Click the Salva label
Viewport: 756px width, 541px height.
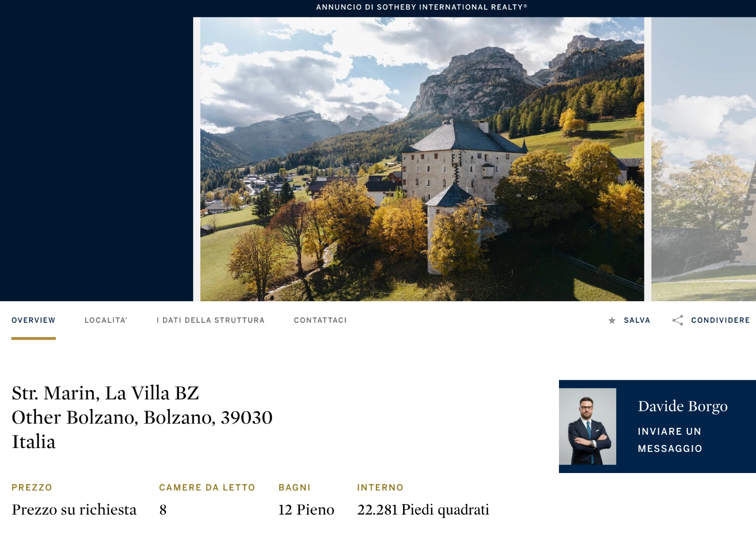pyautogui.click(x=637, y=320)
